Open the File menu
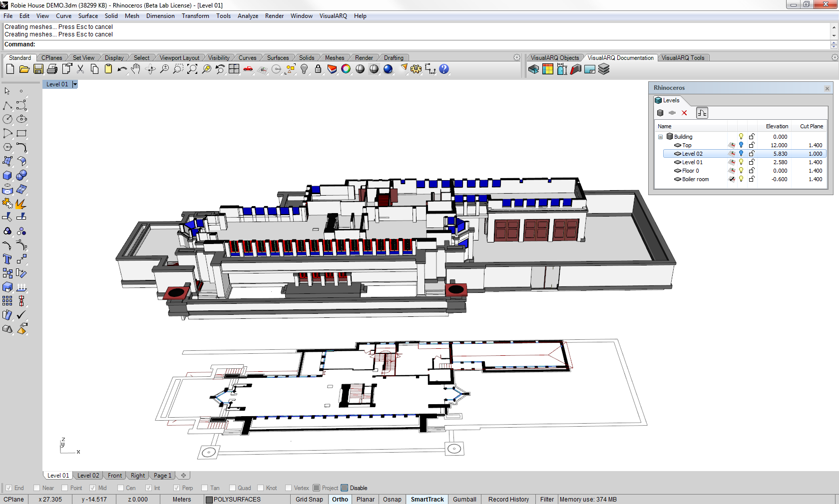839x504 pixels. coord(8,16)
